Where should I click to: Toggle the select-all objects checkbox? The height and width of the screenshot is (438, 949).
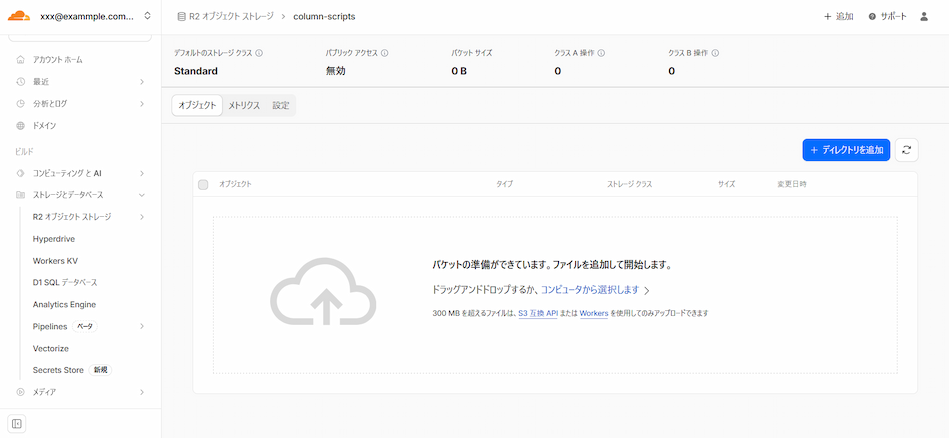203,185
